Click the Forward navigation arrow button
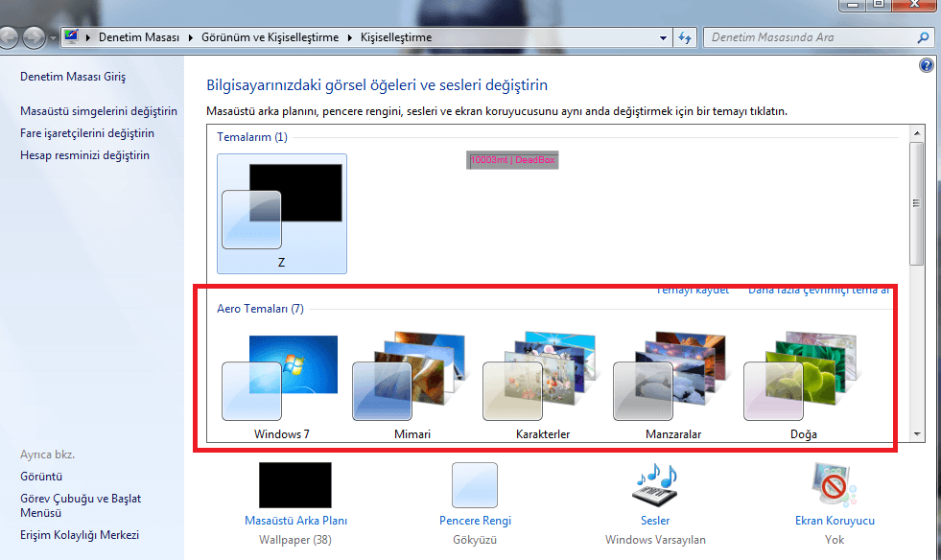This screenshot has width=941, height=560. 34,37
